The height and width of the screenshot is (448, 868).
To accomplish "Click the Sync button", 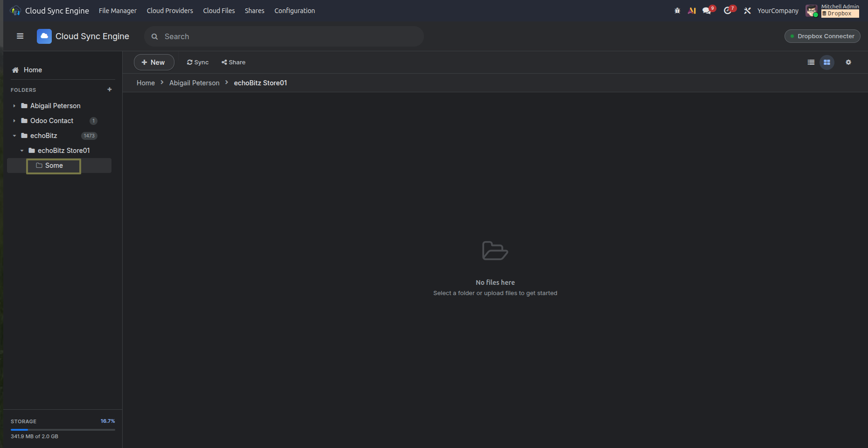I will tap(198, 62).
